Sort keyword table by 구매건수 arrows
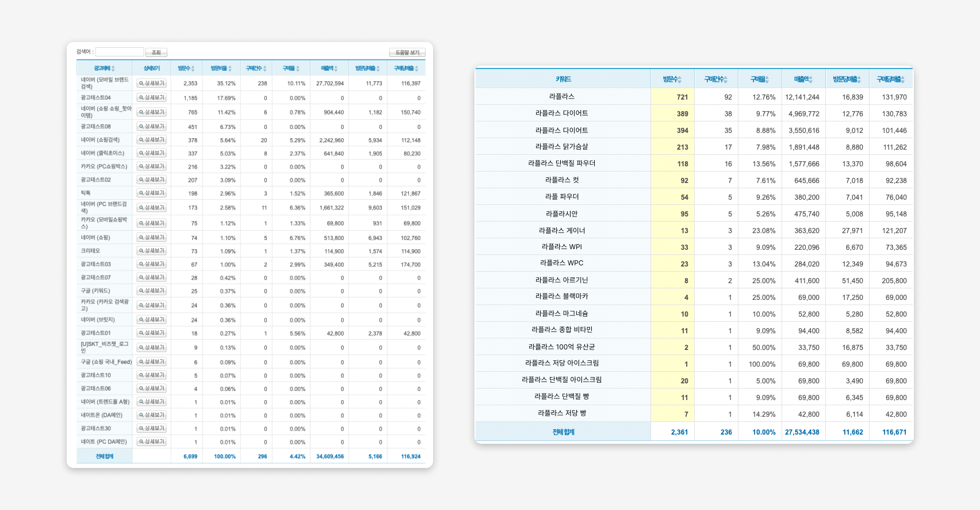The height and width of the screenshot is (510, 980). (725, 79)
